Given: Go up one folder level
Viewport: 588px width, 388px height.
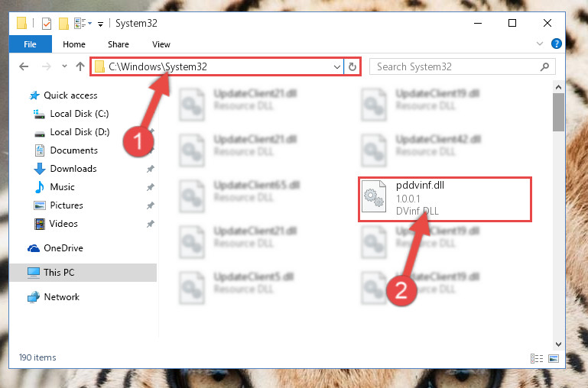Looking at the screenshot, I should 80,66.
